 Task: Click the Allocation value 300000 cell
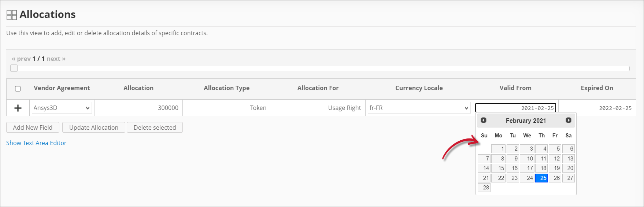pos(139,108)
